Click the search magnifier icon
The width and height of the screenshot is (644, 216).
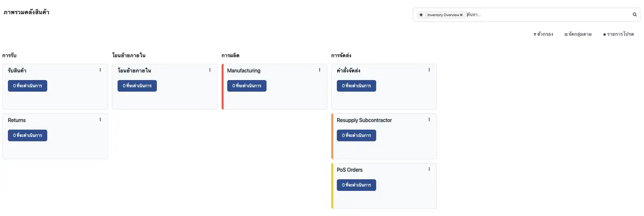point(635,15)
